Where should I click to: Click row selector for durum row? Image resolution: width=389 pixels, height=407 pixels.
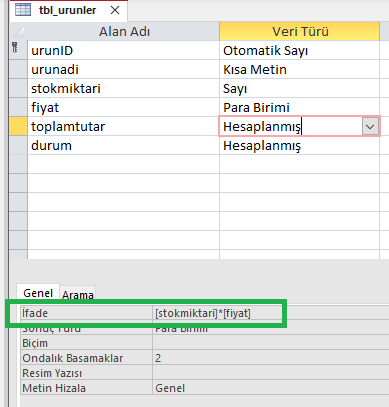18,146
